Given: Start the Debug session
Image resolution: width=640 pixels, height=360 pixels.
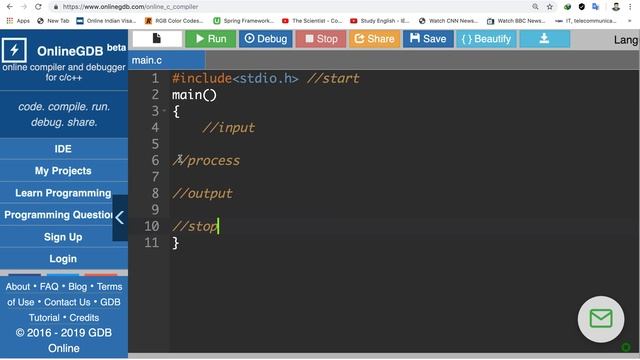Looking at the screenshot, I should (266, 39).
